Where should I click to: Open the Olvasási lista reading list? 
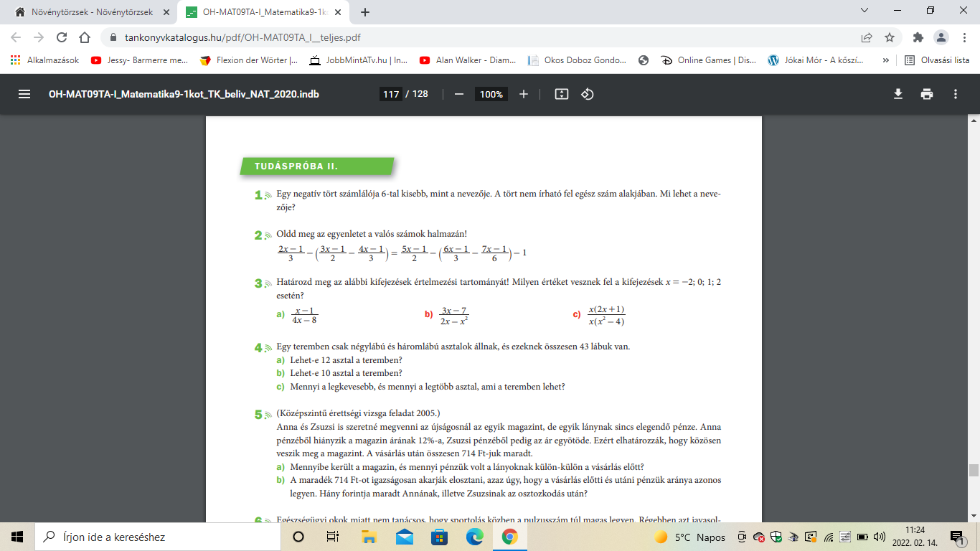[x=937, y=60]
